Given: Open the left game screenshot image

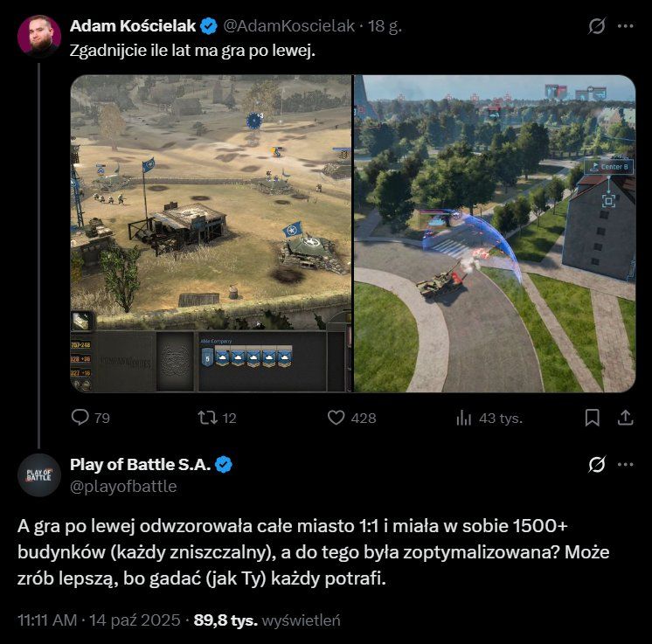Looking at the screenshot, I should [x=212, y=233].
